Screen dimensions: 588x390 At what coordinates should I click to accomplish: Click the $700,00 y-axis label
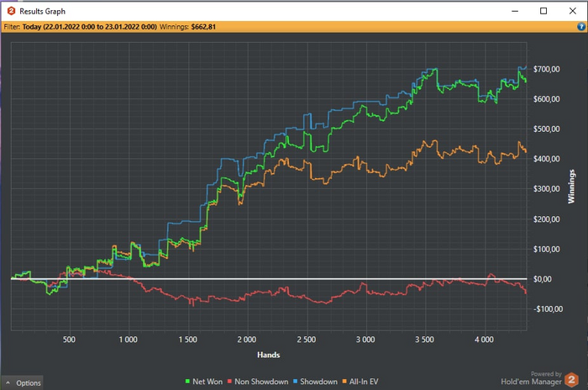coord(546,69)
